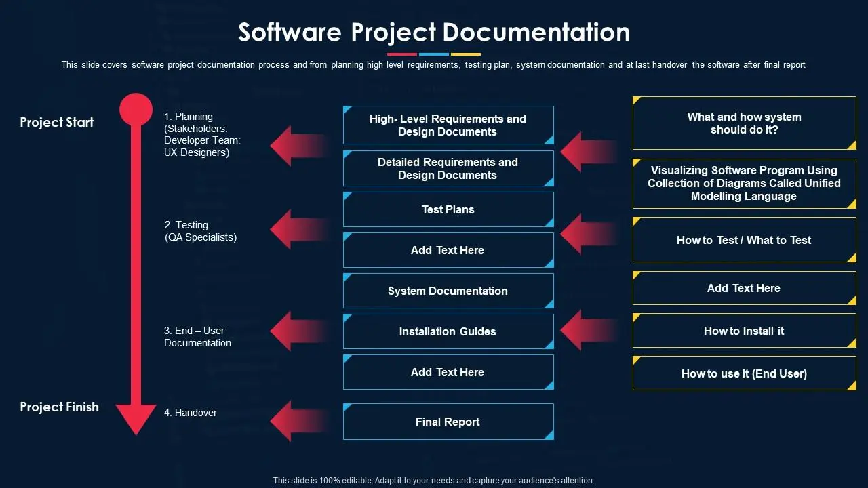Select the 'What and how system should do it?' box
The image size is (868, 488).
(744, 123)
